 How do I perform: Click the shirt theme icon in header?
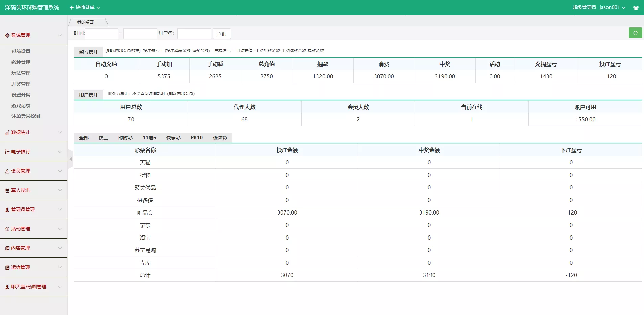tap(636, 8)
